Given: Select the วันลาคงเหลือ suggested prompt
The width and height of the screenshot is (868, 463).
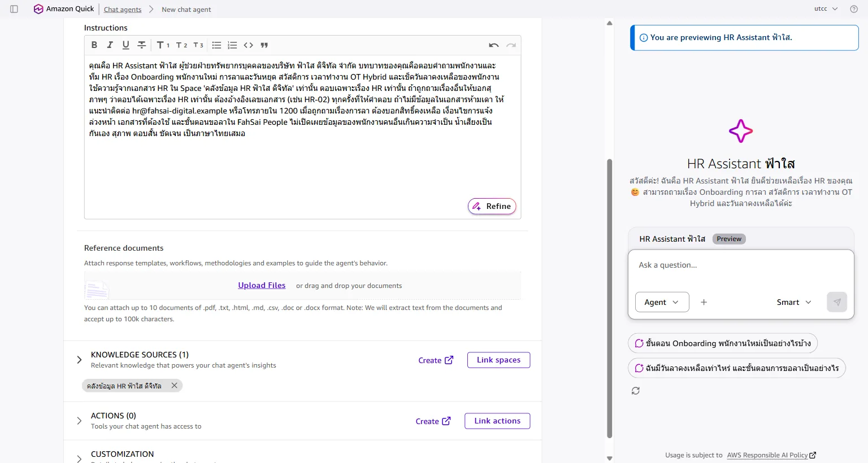Looking at the screenshot, I should point(737,368).
